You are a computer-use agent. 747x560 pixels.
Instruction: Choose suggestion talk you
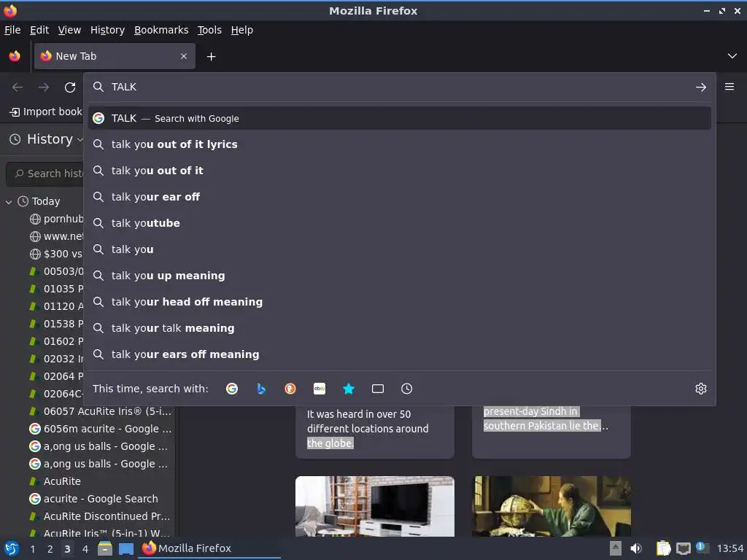(399, 249)
